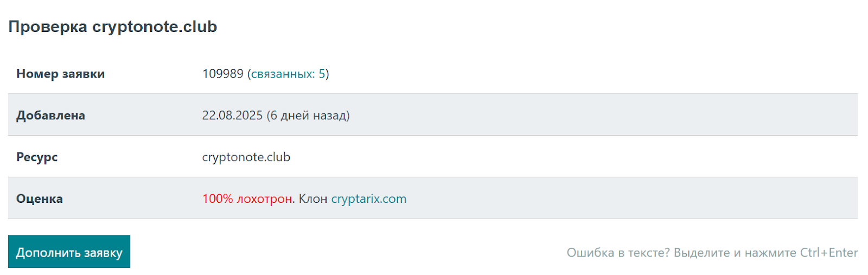Select the "Ресурс" row label
The width and height of the screenshot is (868, 275).
coord(37,157)
